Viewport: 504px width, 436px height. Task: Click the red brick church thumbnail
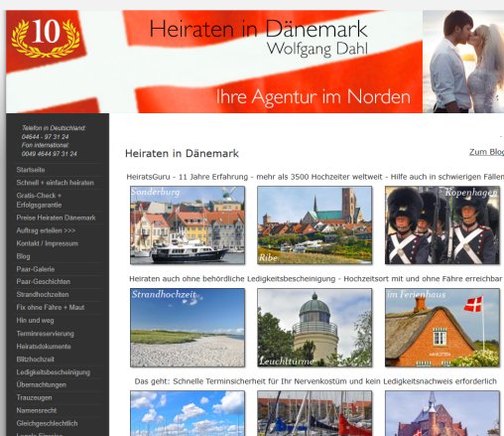tap(442, 413)
